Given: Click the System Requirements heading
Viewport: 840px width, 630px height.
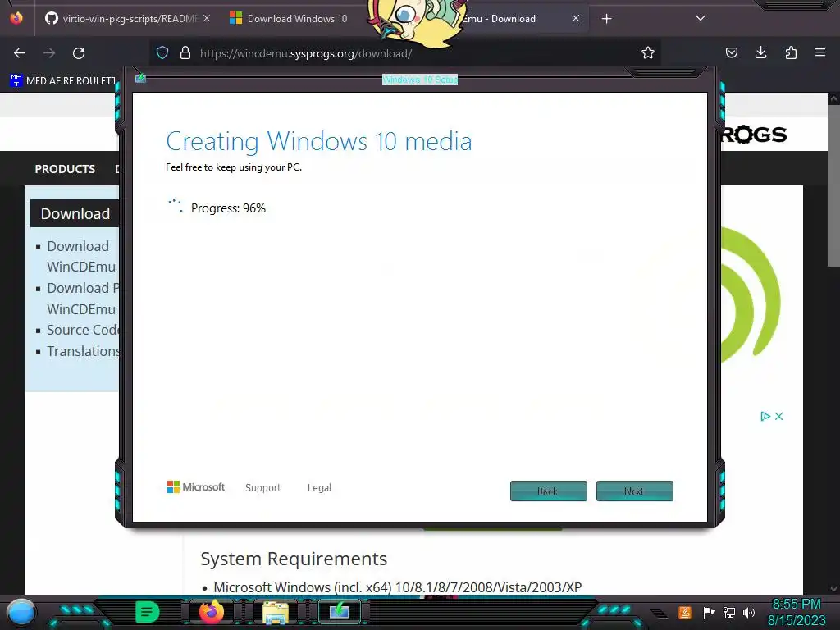Looking at the screenshot, I should click(294, 559).
